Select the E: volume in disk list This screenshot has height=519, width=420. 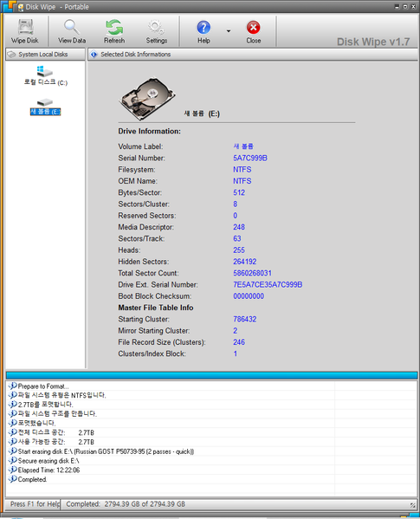[x=45, y=107]
